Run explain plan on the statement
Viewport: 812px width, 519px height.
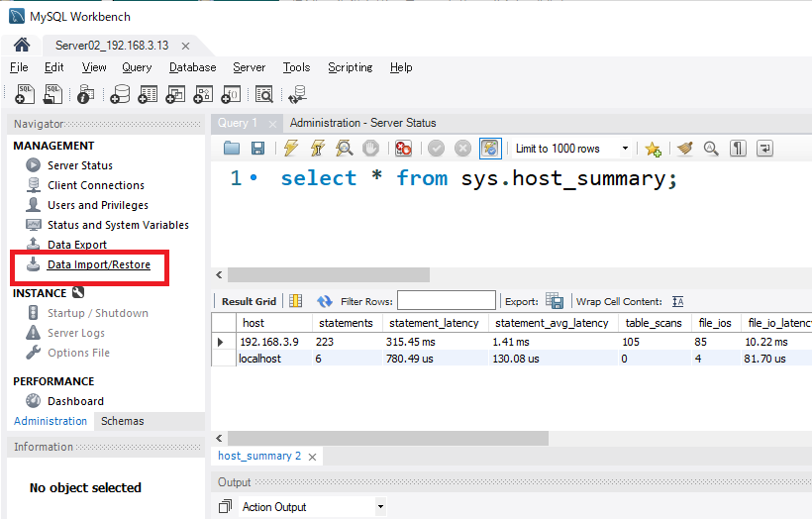click(x=344, y=149)
